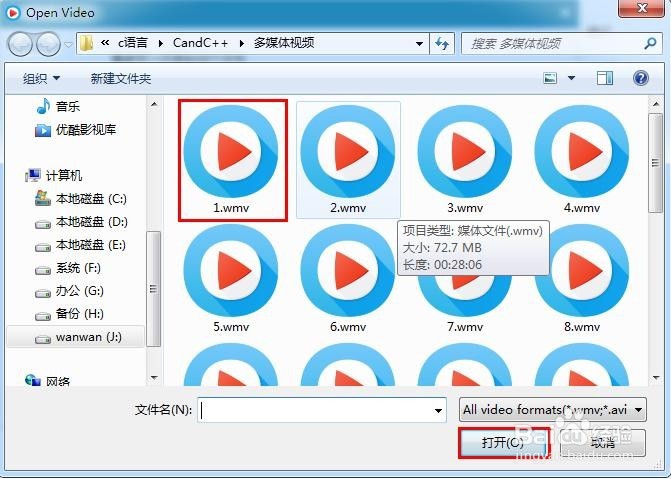Open 办公 (G:) drive
Viewport: 671px width, 479px height.
[x=69, y=291]
